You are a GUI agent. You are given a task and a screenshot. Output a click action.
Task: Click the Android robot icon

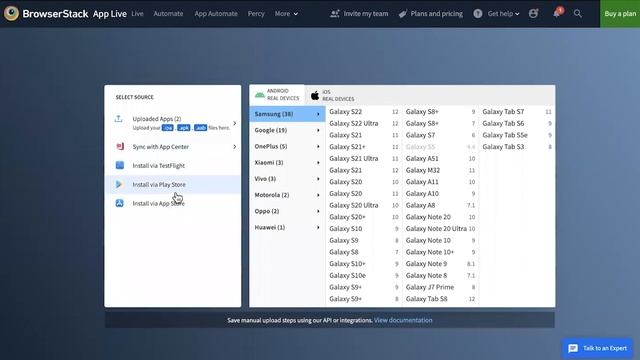pyautogui.click(x=260, y=95)
